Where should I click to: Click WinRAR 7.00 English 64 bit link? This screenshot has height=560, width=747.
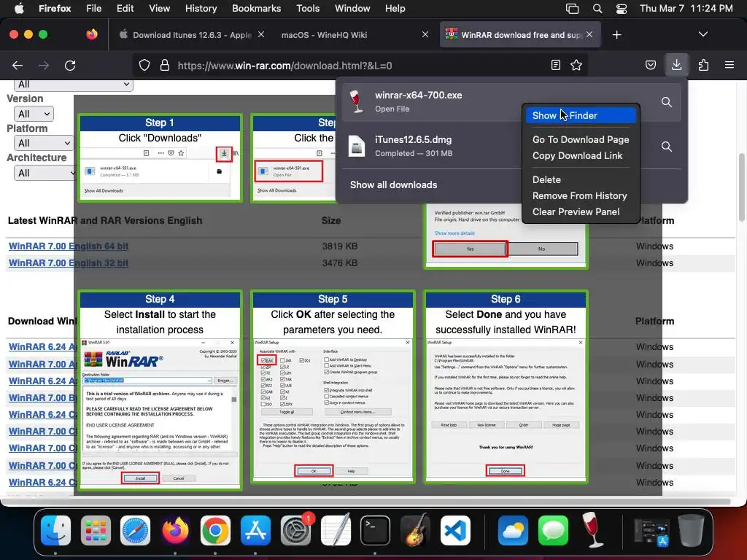click(x=69, y=246)
